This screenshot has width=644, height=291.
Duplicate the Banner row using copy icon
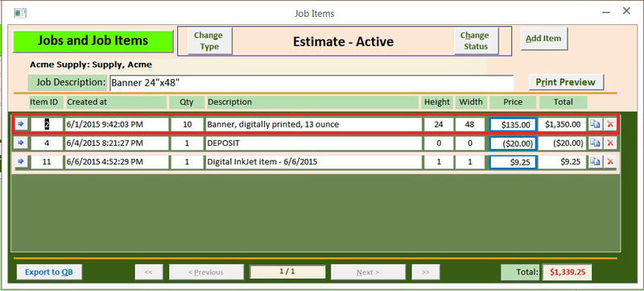595,124
